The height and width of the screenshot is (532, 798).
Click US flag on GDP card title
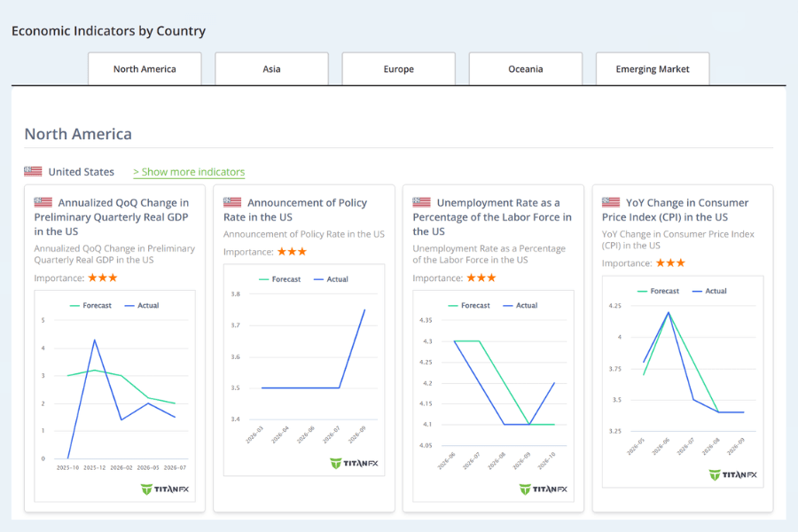pyautogui.click(x=43, y=202)
